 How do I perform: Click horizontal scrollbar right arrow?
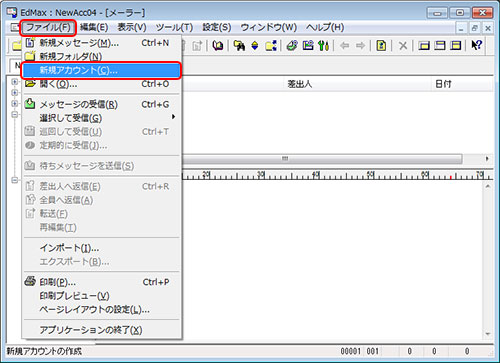487,159
